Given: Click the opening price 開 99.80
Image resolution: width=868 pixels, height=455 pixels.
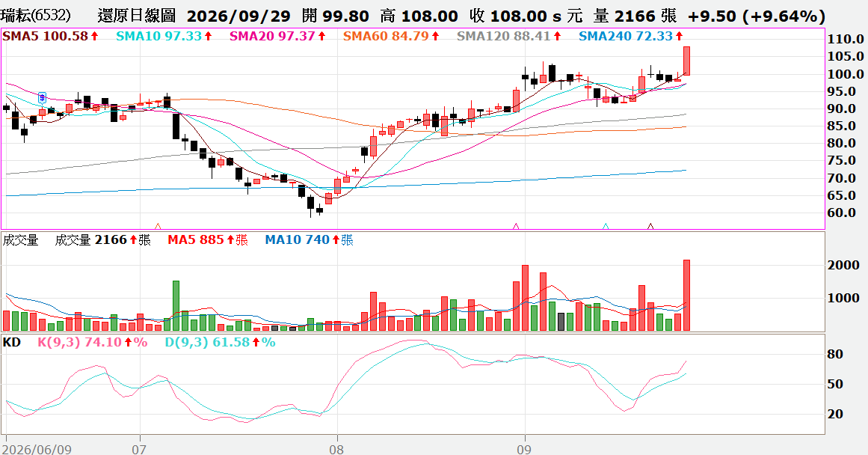Looking at the screenshot, I should 336,16.
